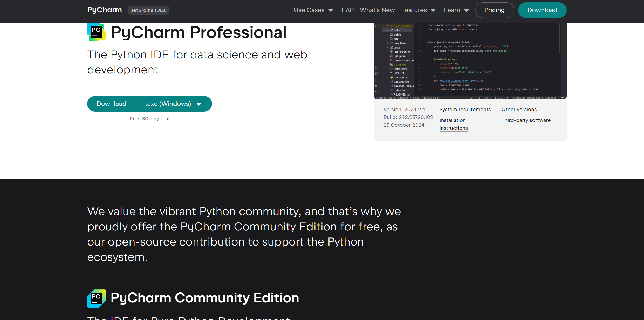This screenshot has width=644, height=320.
Task: Click the PyCharm brand logo in header
Action: point(105,10)
